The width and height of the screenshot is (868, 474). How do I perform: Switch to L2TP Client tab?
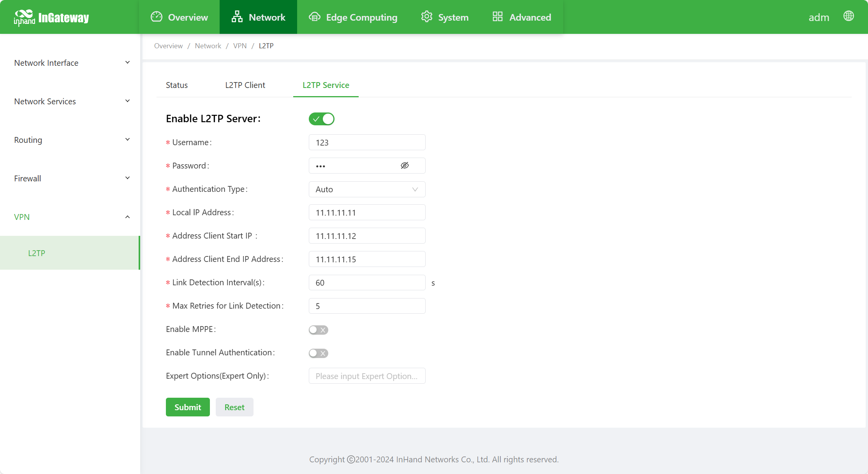pyautogui.click(x=245, y=85)
